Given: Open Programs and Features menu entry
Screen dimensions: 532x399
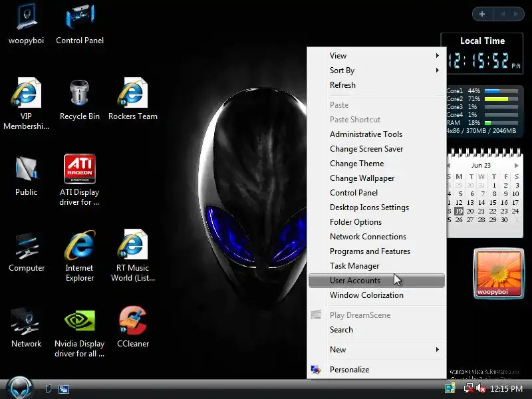Looking at the screenshot, I should click(x=376, y=251).
